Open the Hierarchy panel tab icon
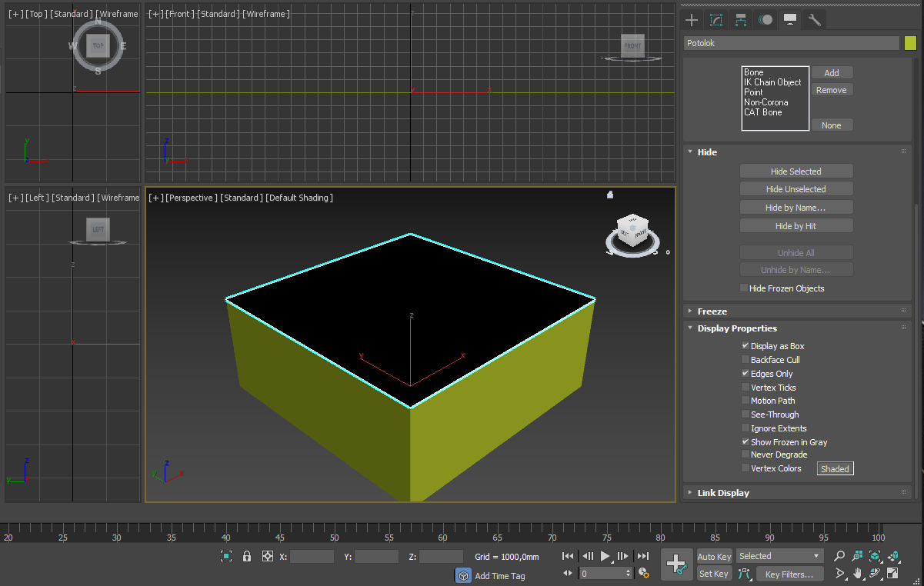 coord(740,20)
